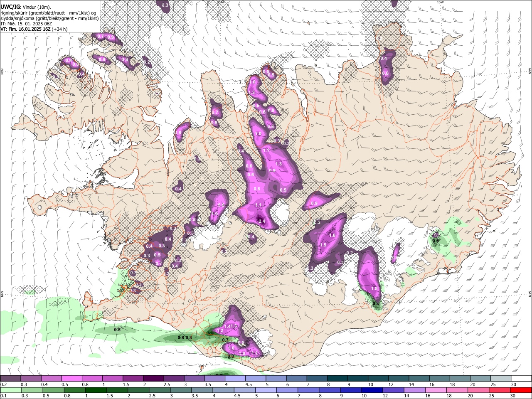Pick the dark teal 8 swatch on snow scale
The image size is (532, 399).
tap(337, 378)
